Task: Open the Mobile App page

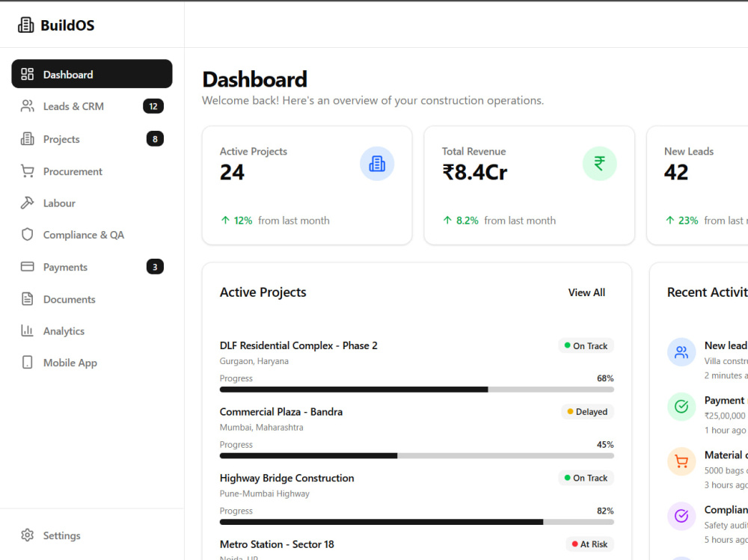Action: coord(91,363)
